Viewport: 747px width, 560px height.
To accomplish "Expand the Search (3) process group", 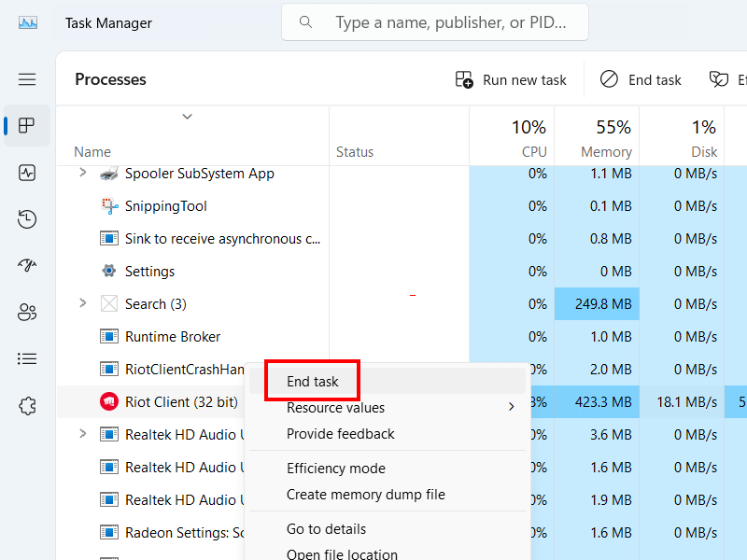I will click(x=83, y=303).
